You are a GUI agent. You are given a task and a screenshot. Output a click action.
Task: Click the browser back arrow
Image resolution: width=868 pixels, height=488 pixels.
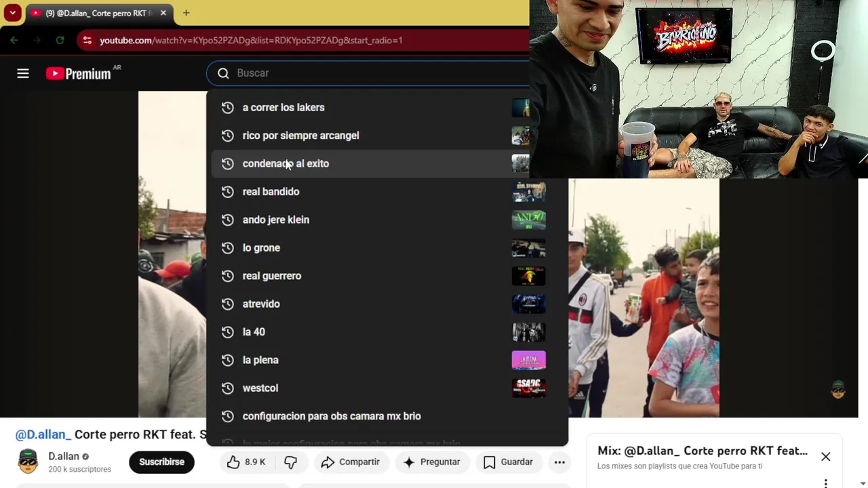point(14,41)
